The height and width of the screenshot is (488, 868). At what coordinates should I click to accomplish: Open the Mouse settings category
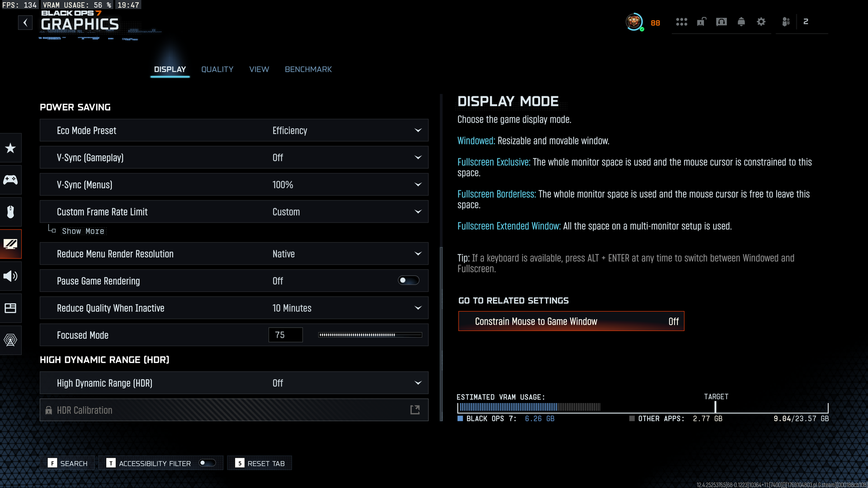point(10,212)
